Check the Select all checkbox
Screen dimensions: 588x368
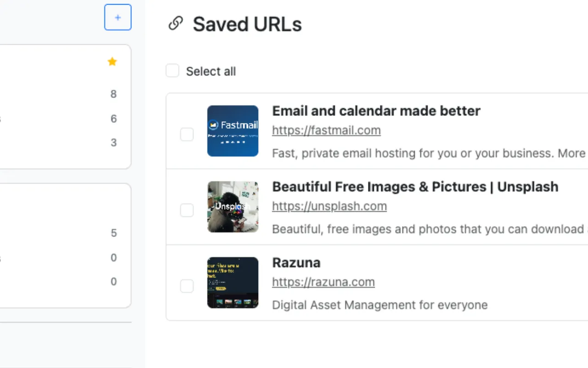(x=172, y=70)
